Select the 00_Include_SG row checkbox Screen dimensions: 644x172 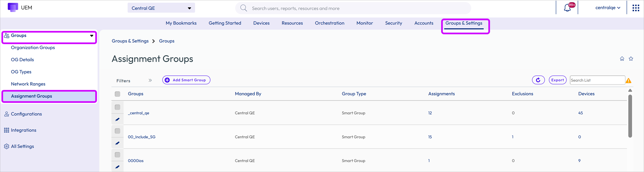(117, 131)
